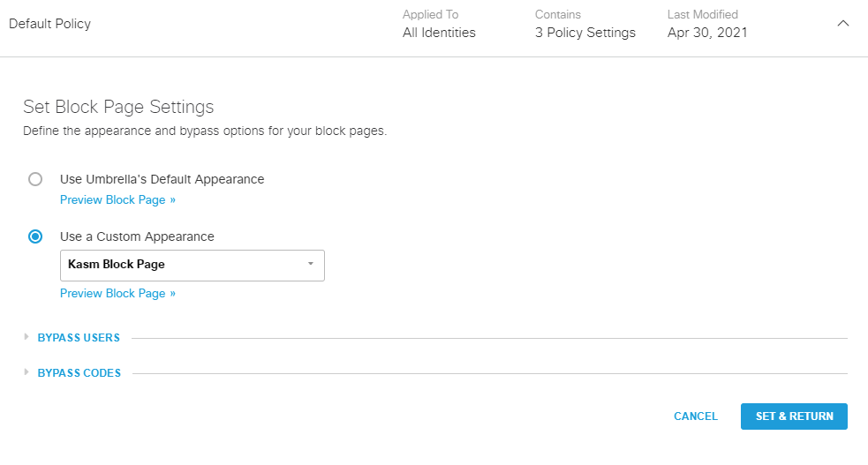
Task: Collapse the Default Policy chevron
Action: 842,24
